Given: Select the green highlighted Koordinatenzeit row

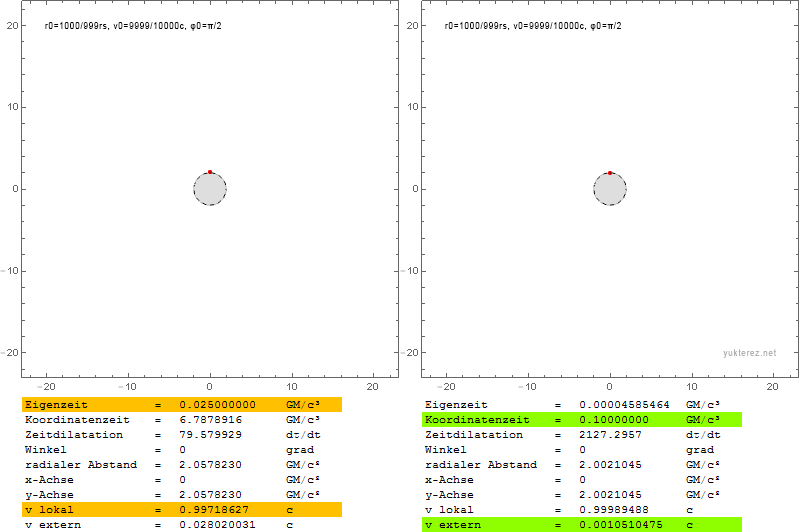Looking at the screenshot, I should 582,420.
